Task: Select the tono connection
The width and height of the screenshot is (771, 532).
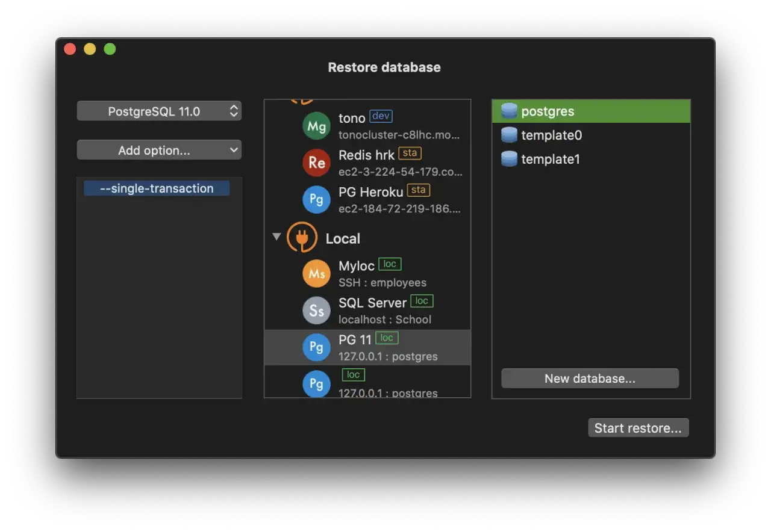Action: tap(367, 126)
